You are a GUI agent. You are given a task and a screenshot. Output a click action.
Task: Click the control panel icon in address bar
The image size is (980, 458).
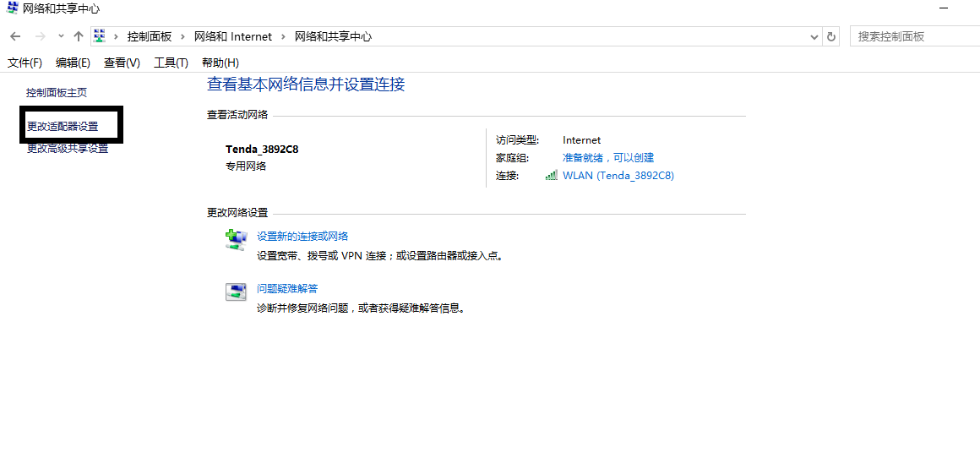click(x=99, y=36)
